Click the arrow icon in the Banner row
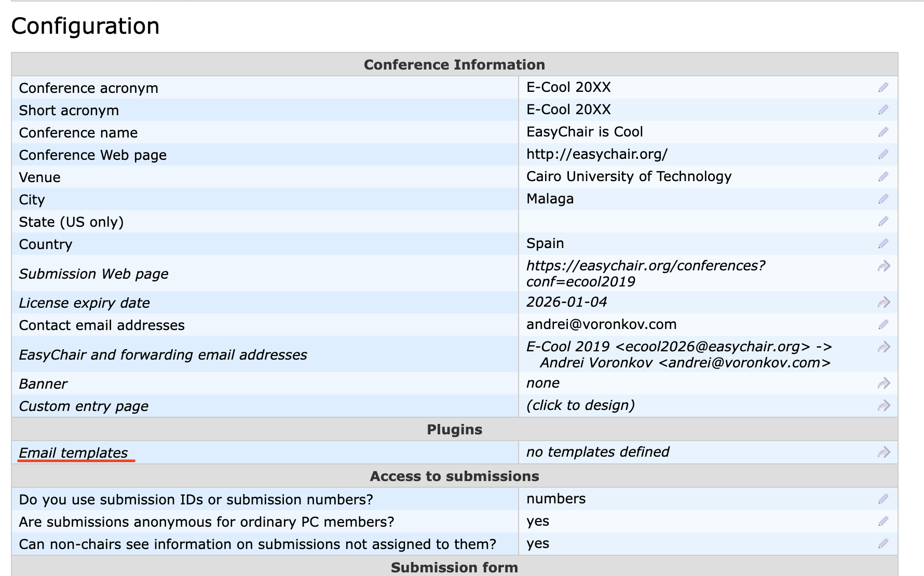Image resolution: width=924 pixels, height=576 pixels. [x=884, y=383]
